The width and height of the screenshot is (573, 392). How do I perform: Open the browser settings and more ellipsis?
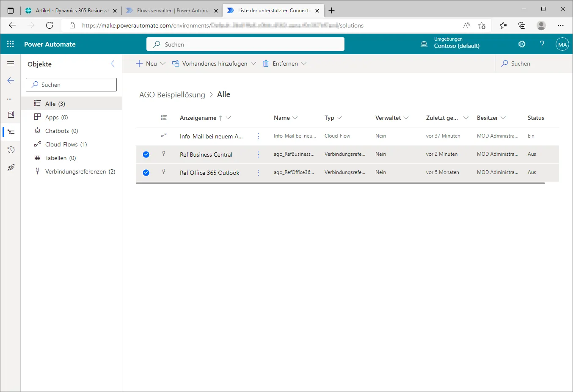click(561, 25)
